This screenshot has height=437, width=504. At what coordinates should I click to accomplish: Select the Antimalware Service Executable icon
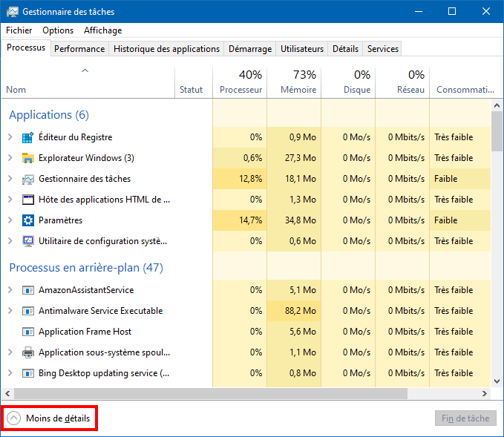(28, 311)
